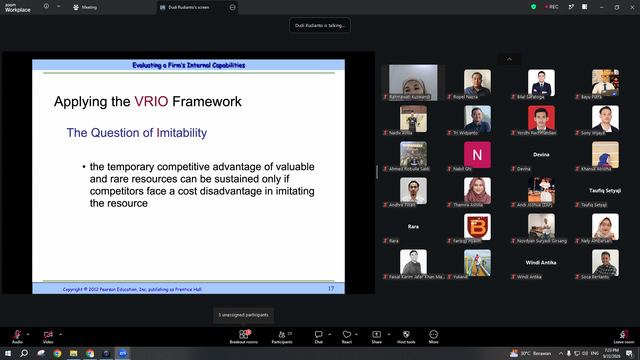This screenshot has width=640, height=360.
Task: Select Thamira Ashilla's participant thumbnail
Action: click(477, 191)
